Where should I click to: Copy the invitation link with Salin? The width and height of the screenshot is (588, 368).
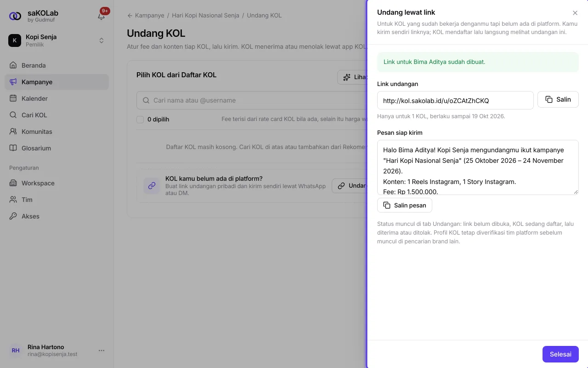tap(558, 99)
